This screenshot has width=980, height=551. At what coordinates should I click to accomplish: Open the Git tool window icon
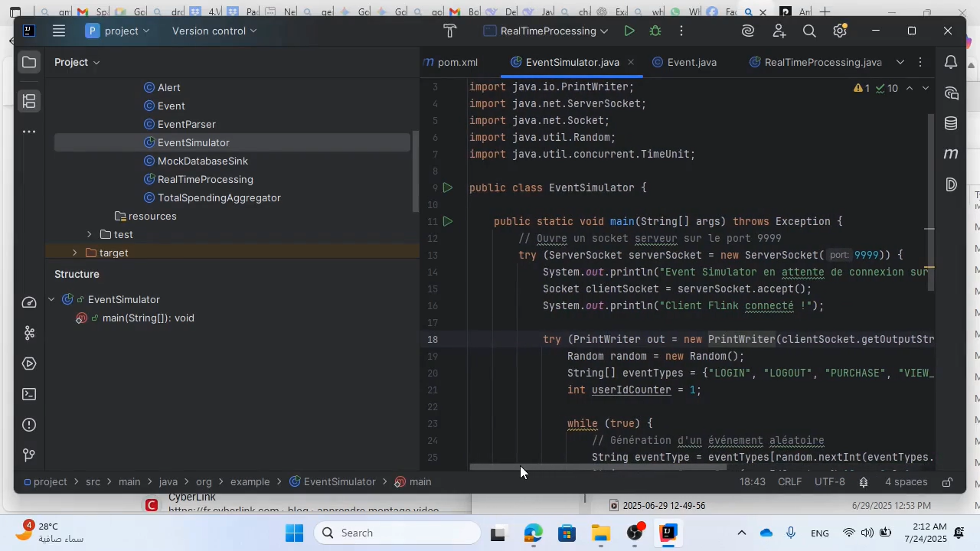click(x=29, y=455)
